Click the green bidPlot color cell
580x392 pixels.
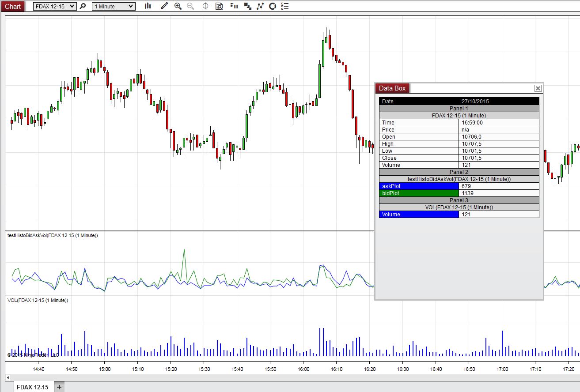coord(419,193)
